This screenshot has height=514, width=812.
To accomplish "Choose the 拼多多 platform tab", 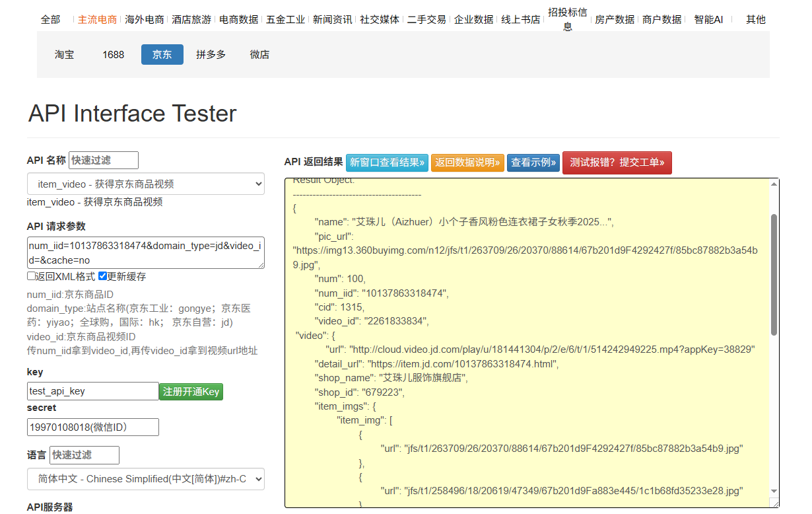I will click(211, 55).
